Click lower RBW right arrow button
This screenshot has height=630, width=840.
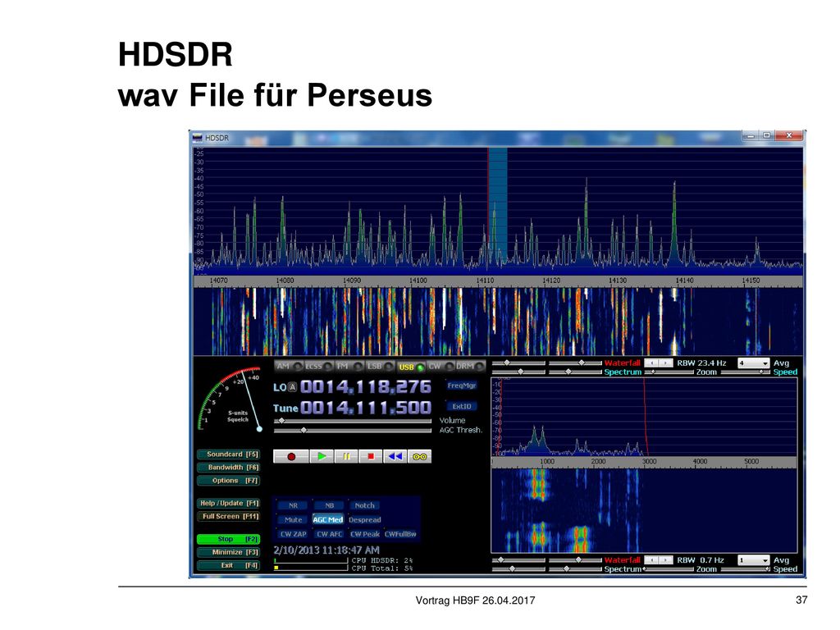(x=665, y=559)
